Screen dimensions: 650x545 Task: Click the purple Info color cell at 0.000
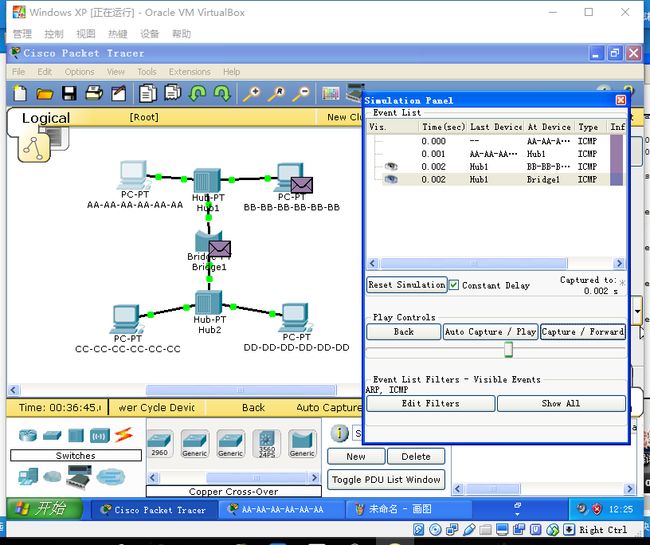(616, 141)
